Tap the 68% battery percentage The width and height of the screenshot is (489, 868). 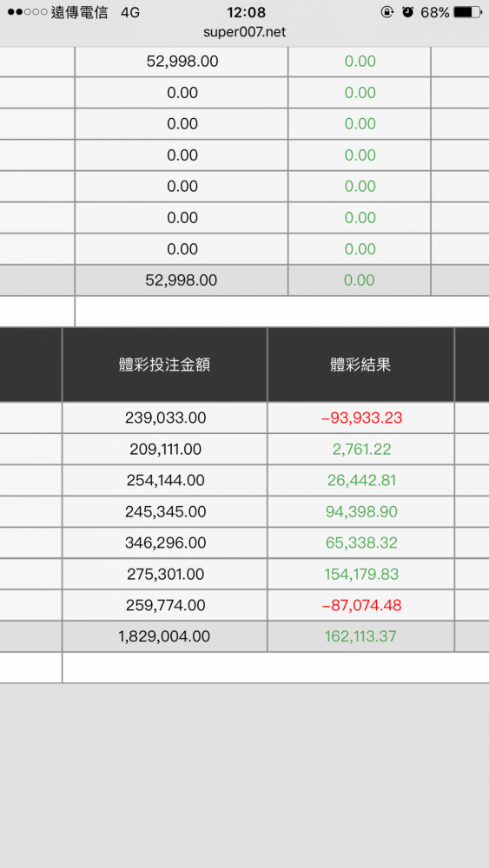click(x=435, y=12)
